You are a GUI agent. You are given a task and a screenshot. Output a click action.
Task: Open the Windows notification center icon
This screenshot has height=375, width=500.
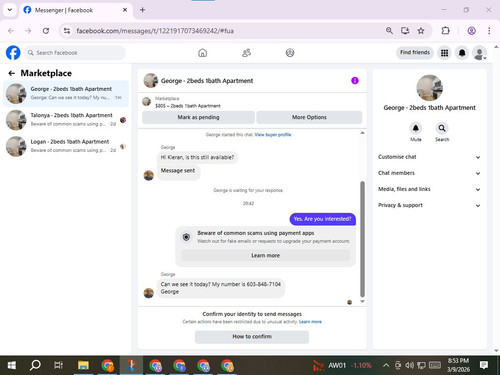(484, 365)
